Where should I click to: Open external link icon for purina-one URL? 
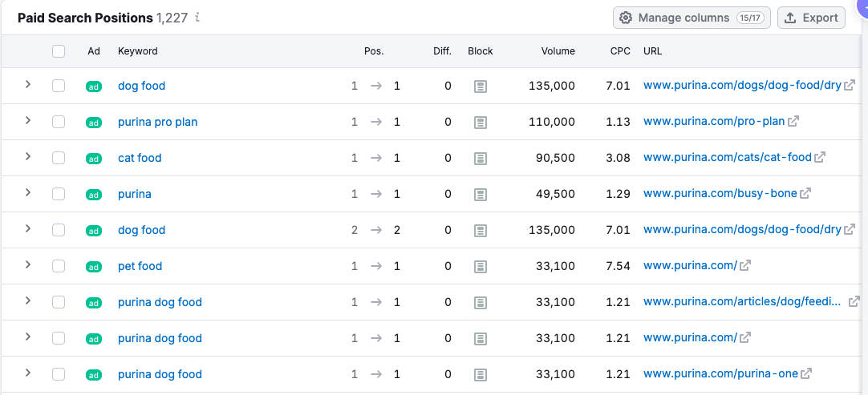click(x=806, y=374)
